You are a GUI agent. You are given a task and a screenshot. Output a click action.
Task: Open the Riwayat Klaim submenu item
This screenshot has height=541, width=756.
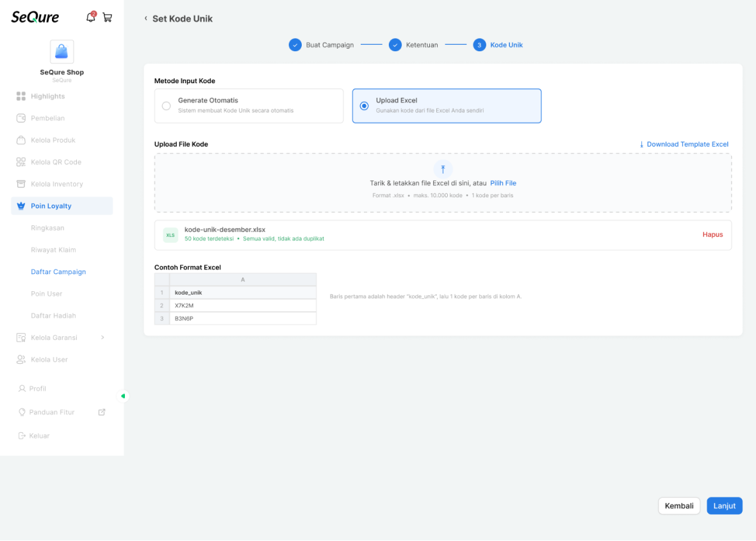[x=54, y=250]
